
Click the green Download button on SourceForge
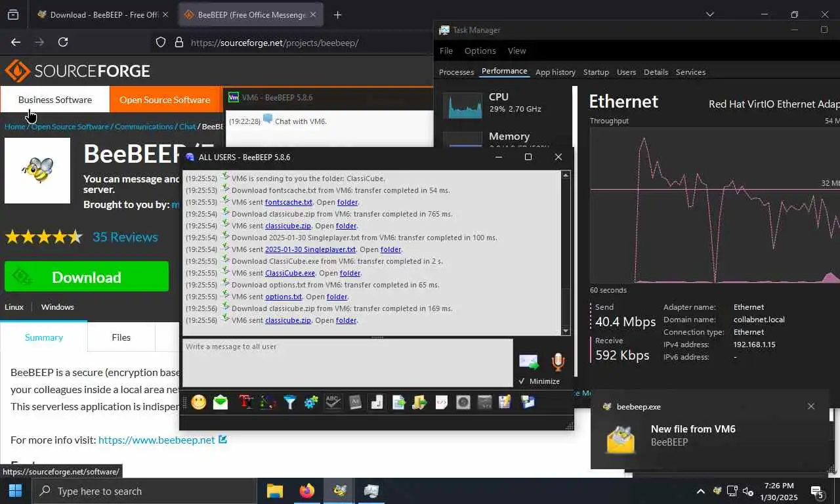(87, 277)
